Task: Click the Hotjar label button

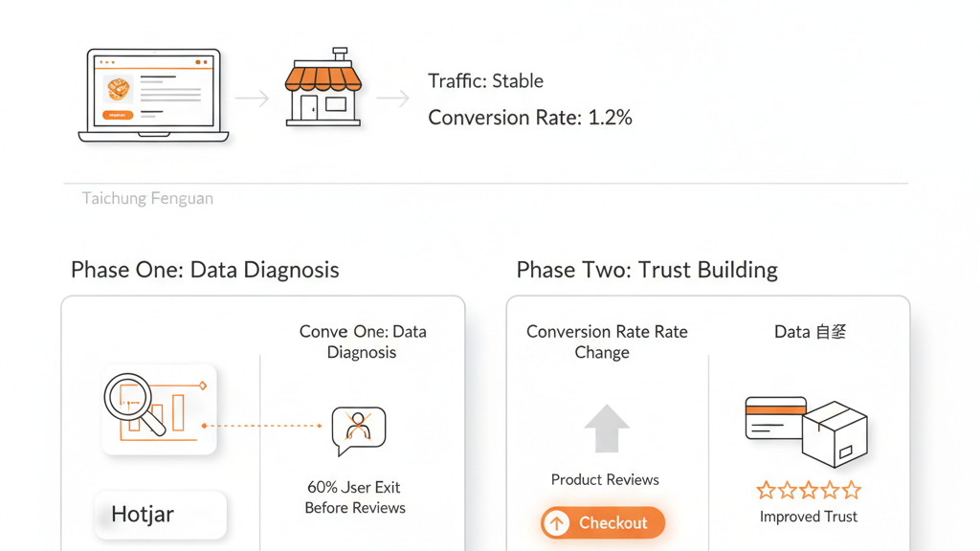Action: tap(160, 515)
